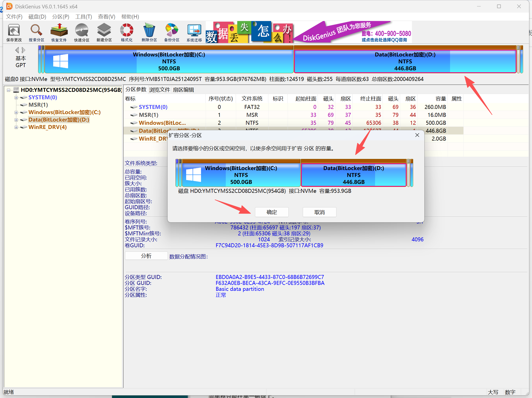Expand the WinRE_DRV(4) tree node
This screenshot has height=398, width=532.
[x=16, y=127]
